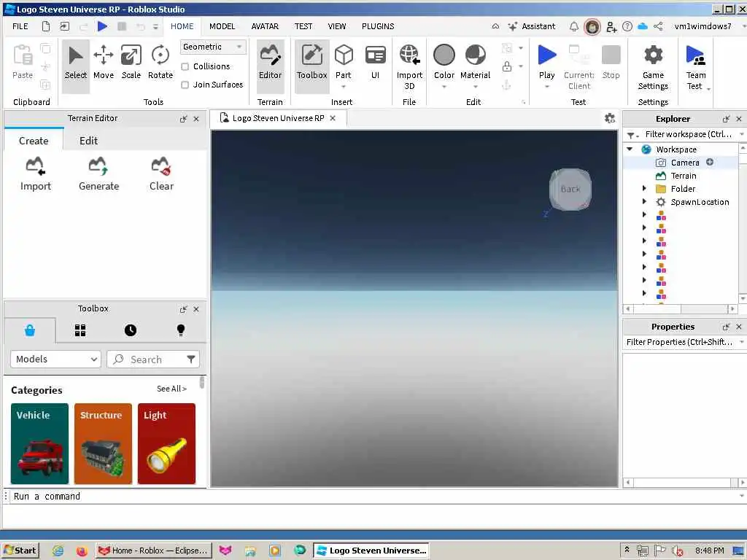Expand the Part dropdown arrow
This screenshot has width=747, height=560.
[x=344, y=87]
